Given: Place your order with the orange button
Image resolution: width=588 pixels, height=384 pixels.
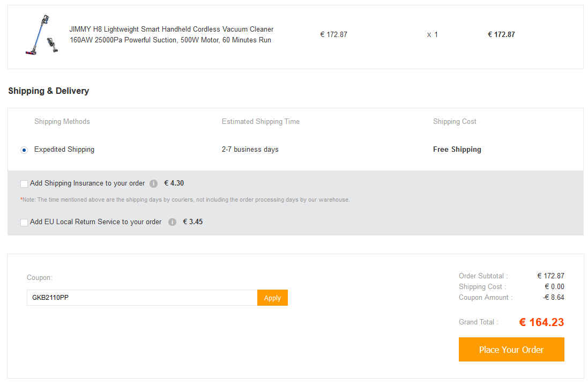Looking at the screenshot, I should point(511,350).
